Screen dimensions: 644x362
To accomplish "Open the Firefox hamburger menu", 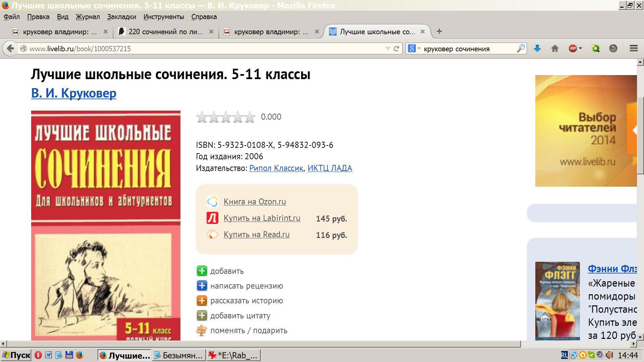I will pyautogui.click(x=633, y=49).
